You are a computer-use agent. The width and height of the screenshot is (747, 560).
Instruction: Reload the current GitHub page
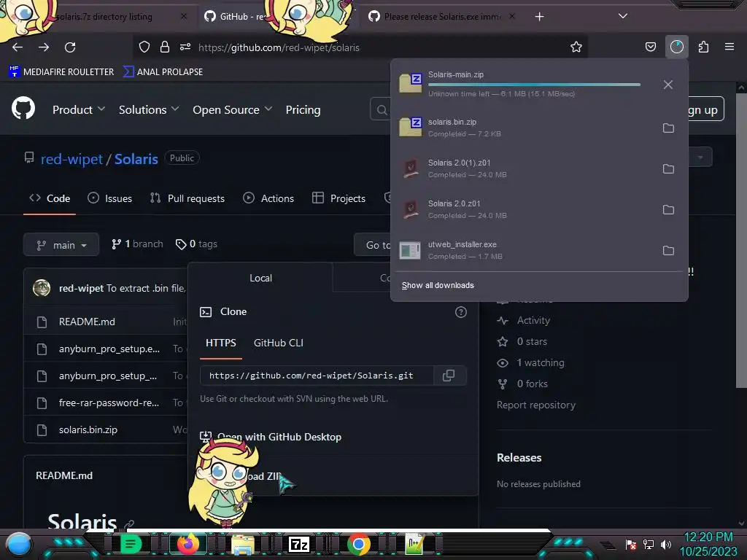[70, 47]
